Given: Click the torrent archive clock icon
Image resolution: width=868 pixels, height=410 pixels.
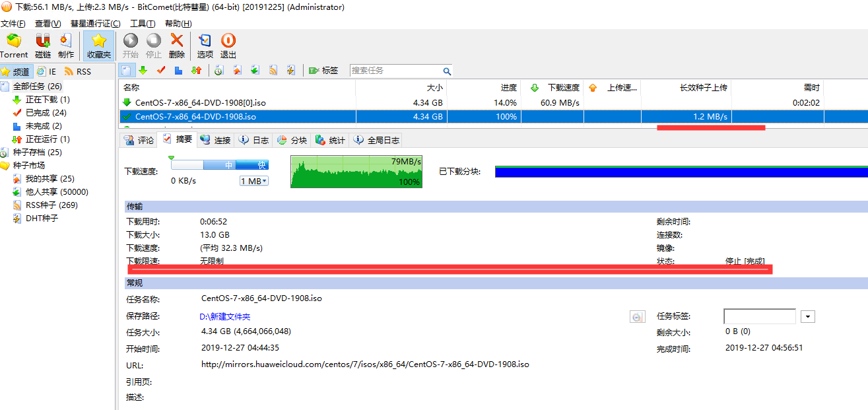Looking at the screenshot, I should tap(218, 70).
